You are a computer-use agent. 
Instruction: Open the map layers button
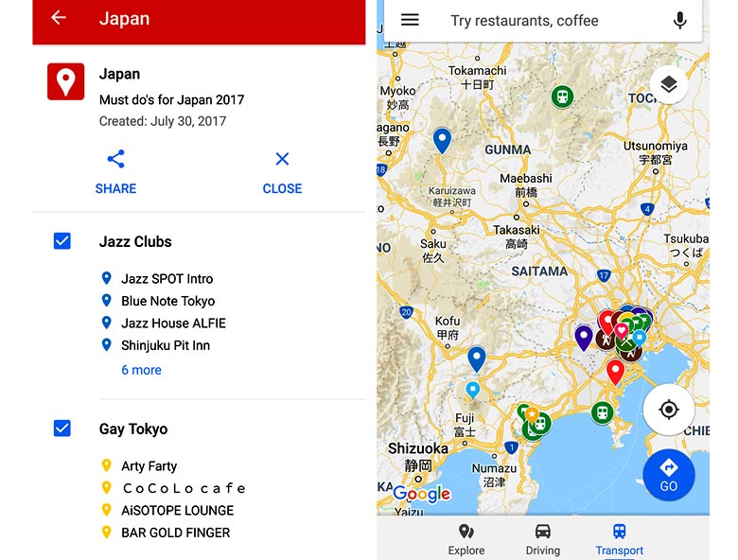[x=669, y=85]
